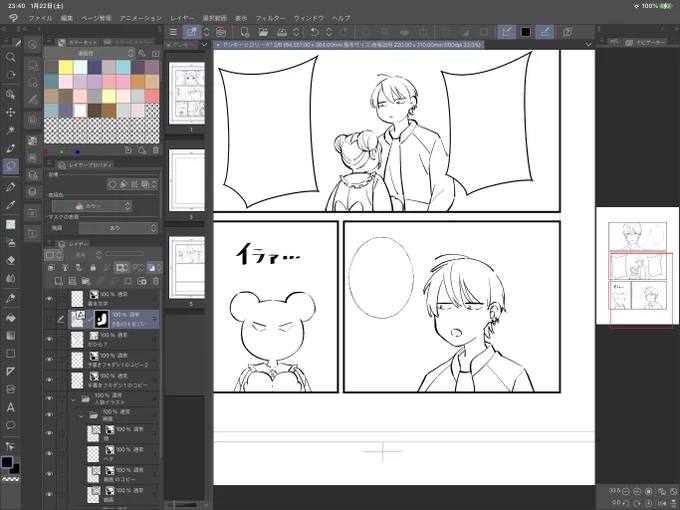Toggle Clip to layer below icon
Image resolution: width=680 pixels, height=510 pixels.
[51, 268]
